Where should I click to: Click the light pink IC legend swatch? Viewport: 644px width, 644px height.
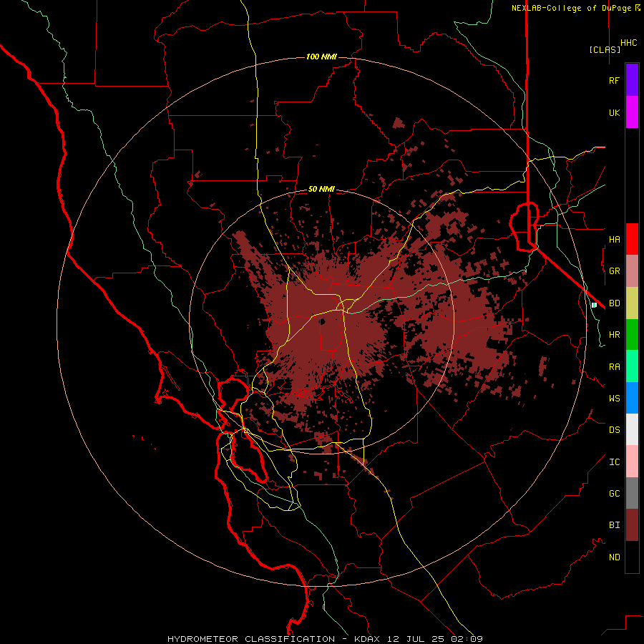[x=632, y=462]
